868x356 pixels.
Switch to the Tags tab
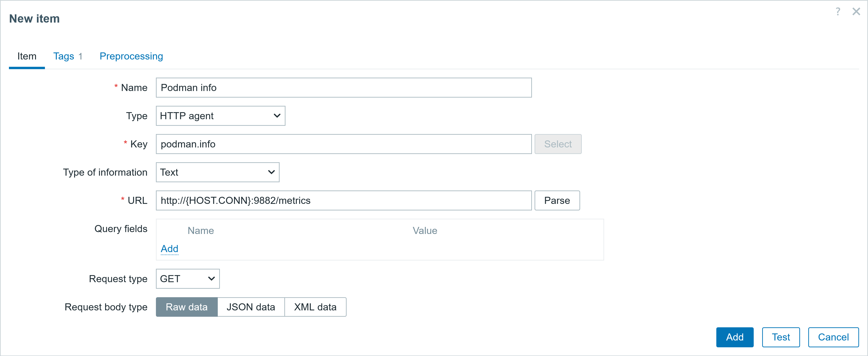pyautogui.click(x=68, y=56)
